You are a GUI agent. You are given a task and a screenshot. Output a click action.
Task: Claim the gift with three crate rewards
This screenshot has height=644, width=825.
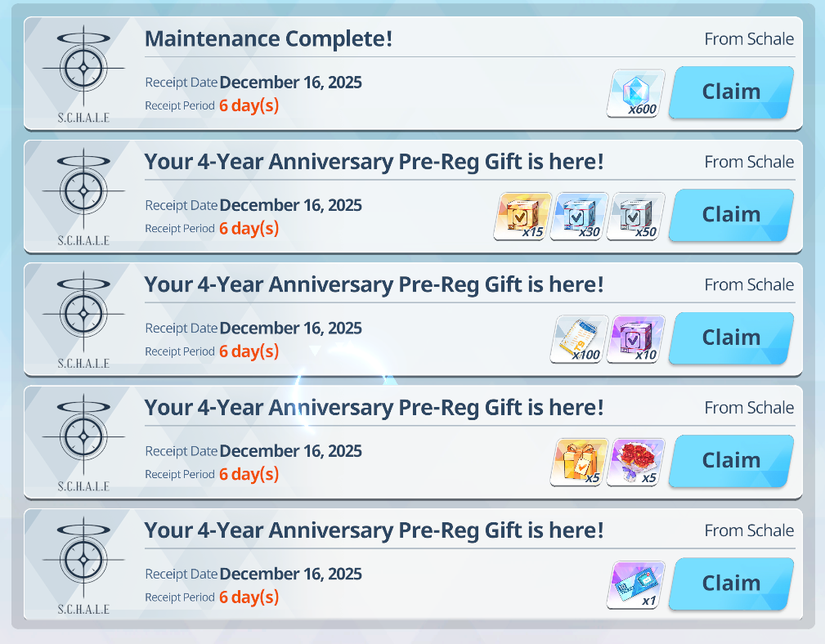click(x=731, y=216)
